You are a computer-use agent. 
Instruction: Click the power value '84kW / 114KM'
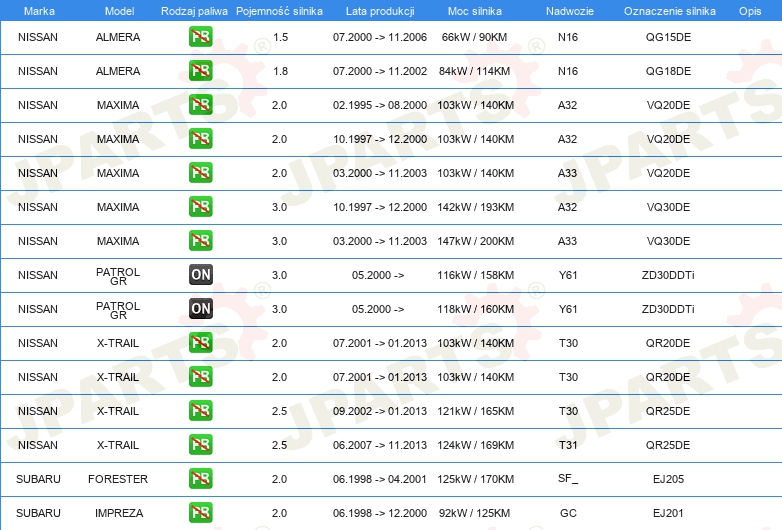click(474, 71)
